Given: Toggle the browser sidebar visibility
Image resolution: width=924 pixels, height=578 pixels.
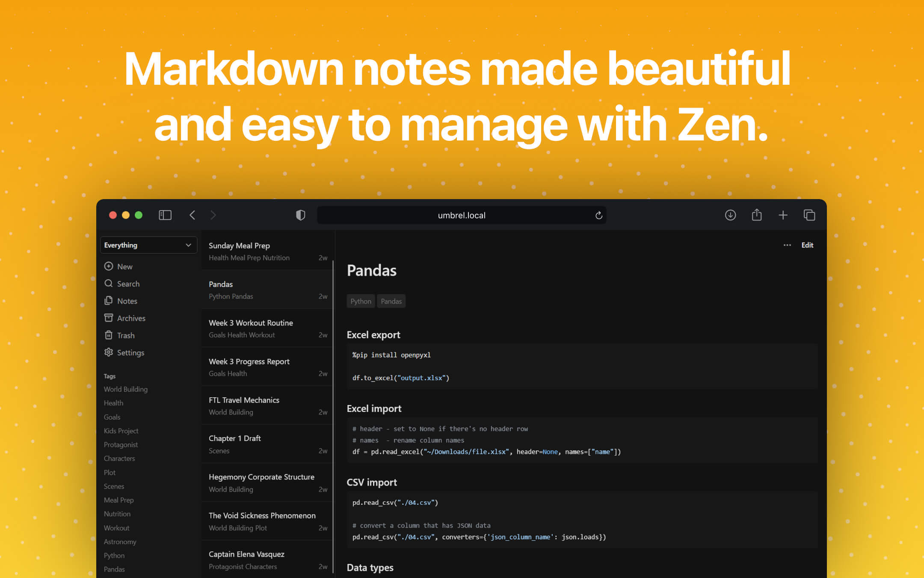Looking at the screenshot, I should (x=165, y=215).
